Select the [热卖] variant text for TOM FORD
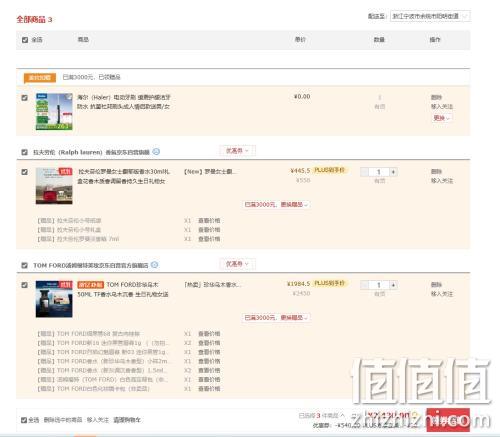Screen dimensions: 500x437 212,285
